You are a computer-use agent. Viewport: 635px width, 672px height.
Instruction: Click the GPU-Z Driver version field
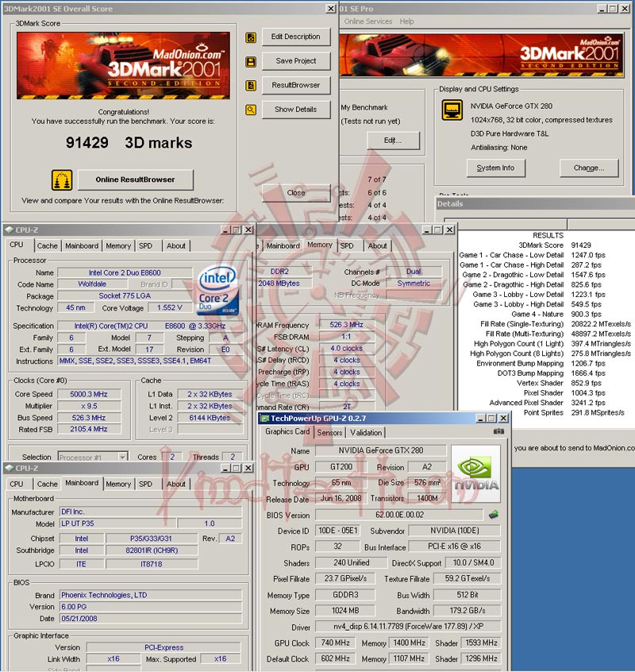click(x=408, y=627)
